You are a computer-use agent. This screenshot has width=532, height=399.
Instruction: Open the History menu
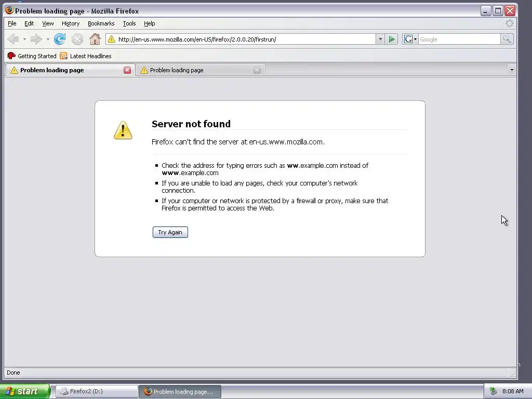point(71,23)
